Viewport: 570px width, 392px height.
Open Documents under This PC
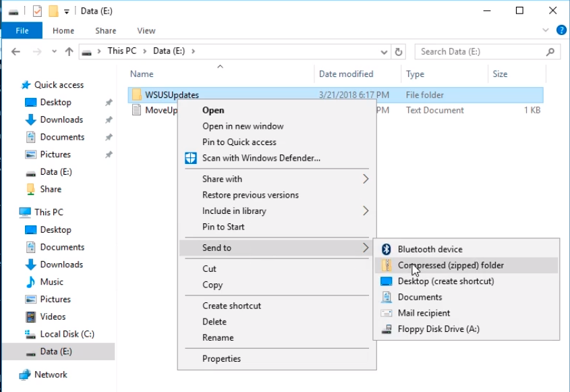click(x=62, y=247)
